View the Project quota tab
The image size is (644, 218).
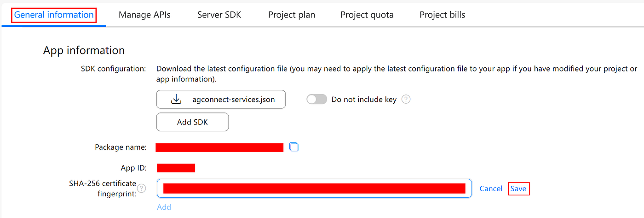click(367, 15)
